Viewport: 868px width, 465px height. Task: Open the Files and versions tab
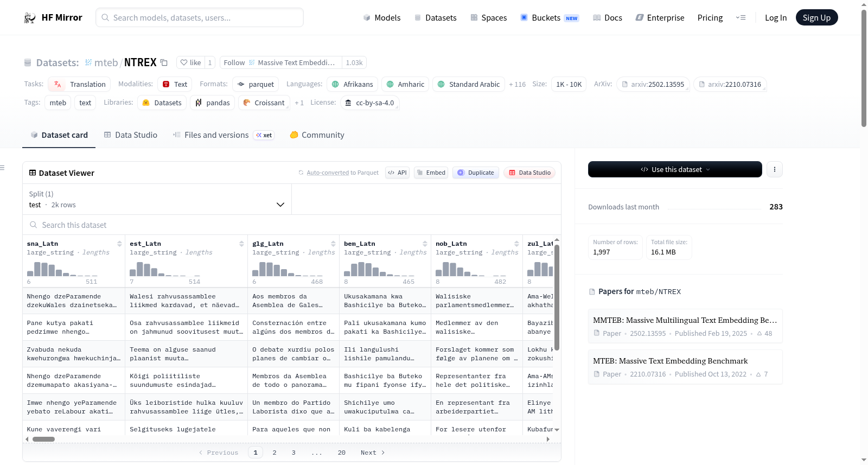pyautogui.click(x=223, y=135)
